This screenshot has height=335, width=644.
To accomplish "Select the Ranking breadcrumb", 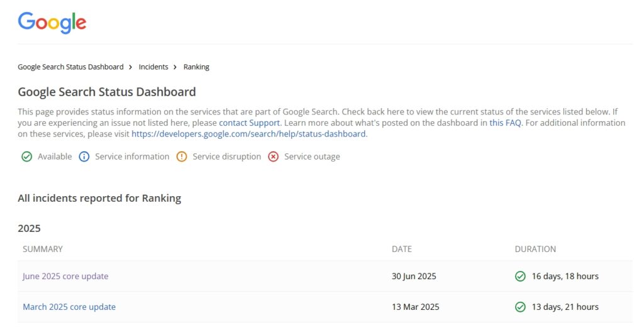I will (196, 67).
